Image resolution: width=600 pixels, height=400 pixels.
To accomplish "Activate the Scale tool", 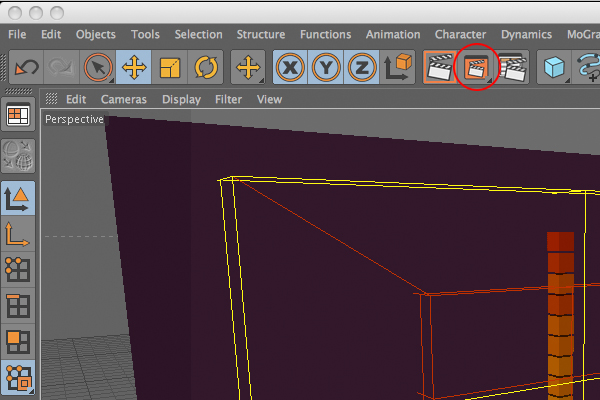I will click(x=170, y=67).
